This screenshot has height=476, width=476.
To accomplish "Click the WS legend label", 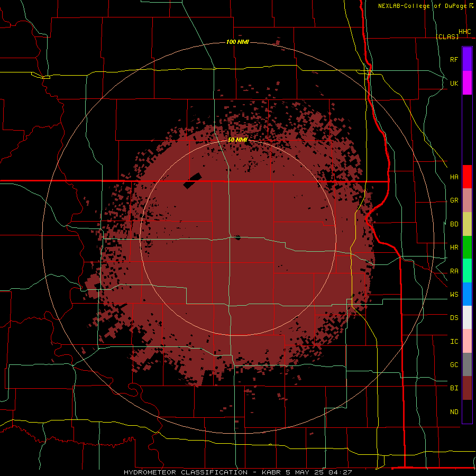I will pos(454,295).
